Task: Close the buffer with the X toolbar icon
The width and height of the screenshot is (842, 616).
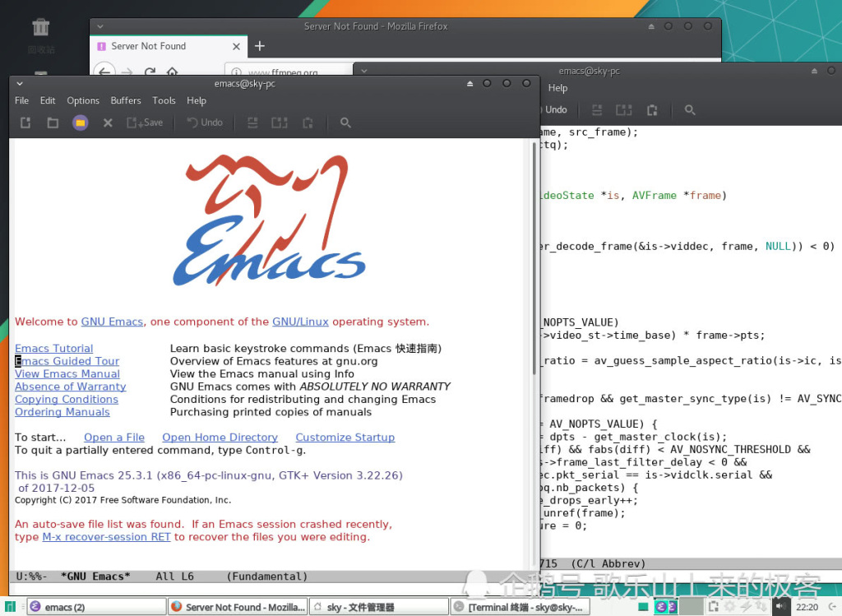Action: (108, 123)
